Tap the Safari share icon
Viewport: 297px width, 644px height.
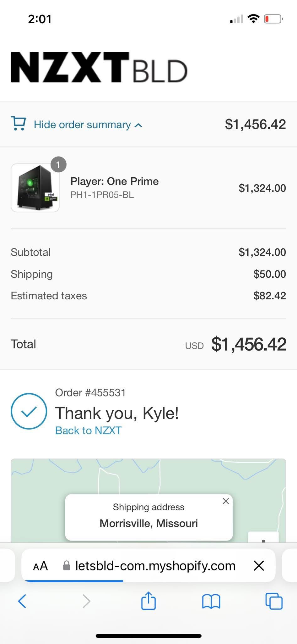click(x=148, y=602)
